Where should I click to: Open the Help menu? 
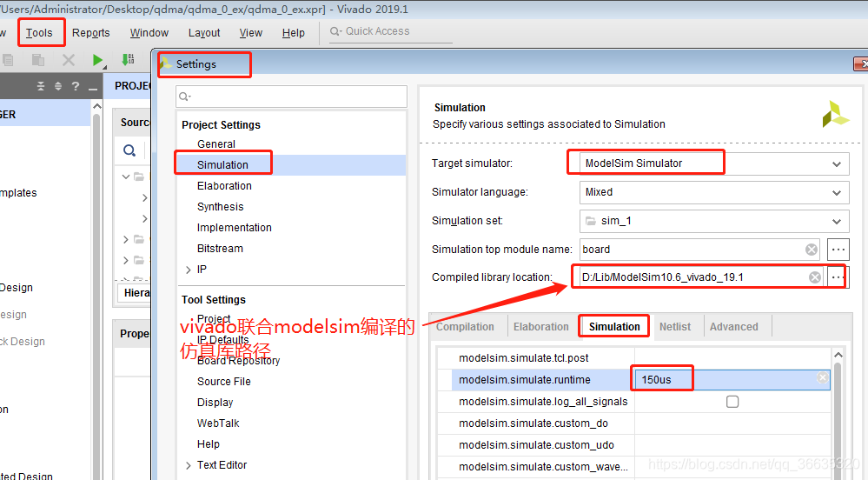click(294, 33)
